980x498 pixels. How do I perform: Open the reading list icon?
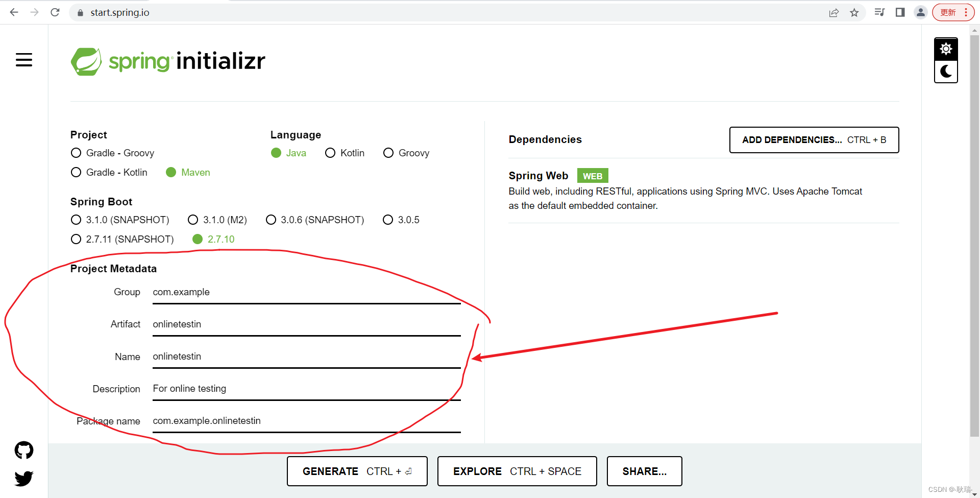pos(879,12)
